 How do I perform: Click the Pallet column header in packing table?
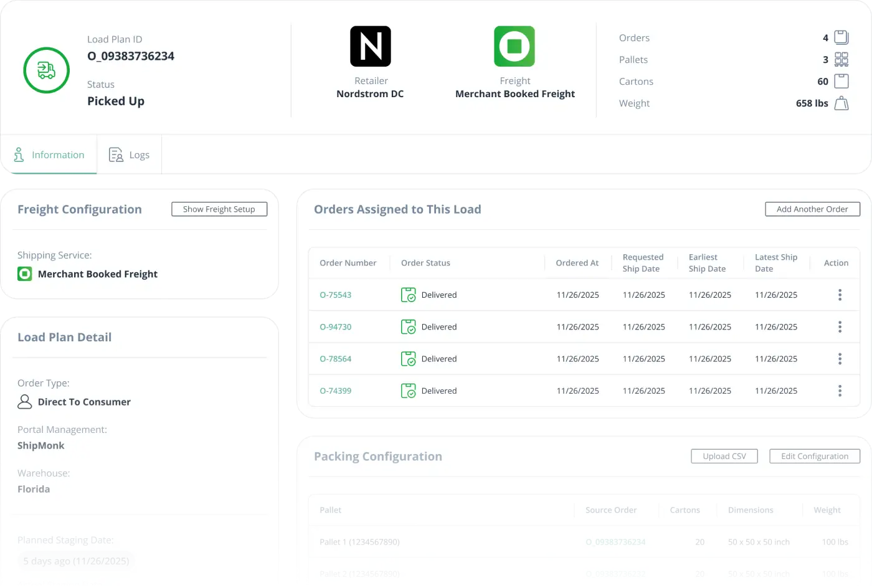pyautogui.click(x=330, y=510)
